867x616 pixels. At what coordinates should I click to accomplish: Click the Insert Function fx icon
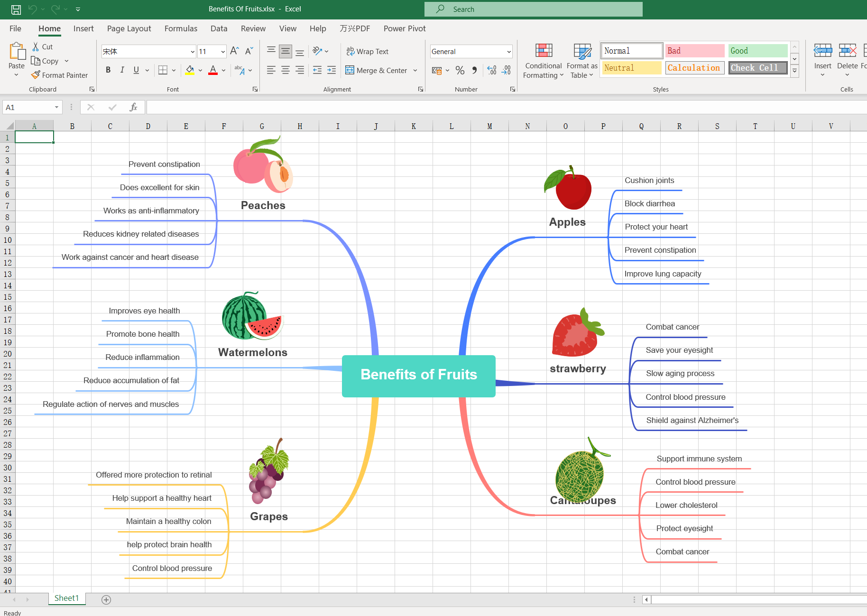133,107
